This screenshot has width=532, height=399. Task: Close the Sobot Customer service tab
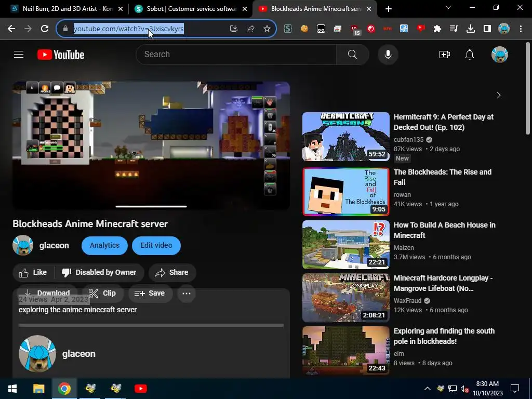pos(245,9)
